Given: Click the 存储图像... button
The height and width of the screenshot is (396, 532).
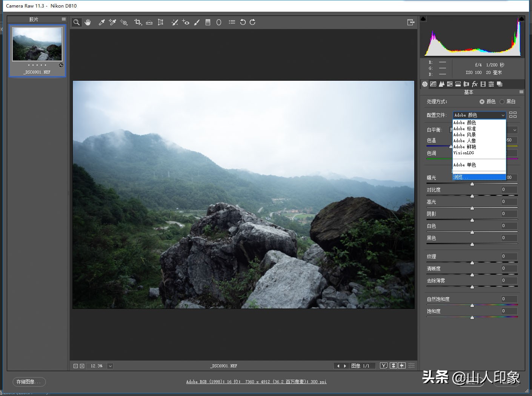Looking at the screenshot, I should coord(29,382).
